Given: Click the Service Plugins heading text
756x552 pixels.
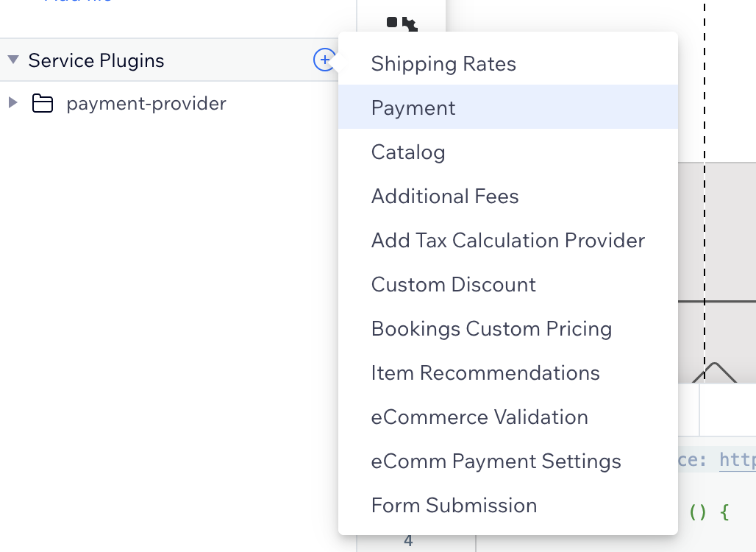Looking at the screenshot, I should click(96, 60).
